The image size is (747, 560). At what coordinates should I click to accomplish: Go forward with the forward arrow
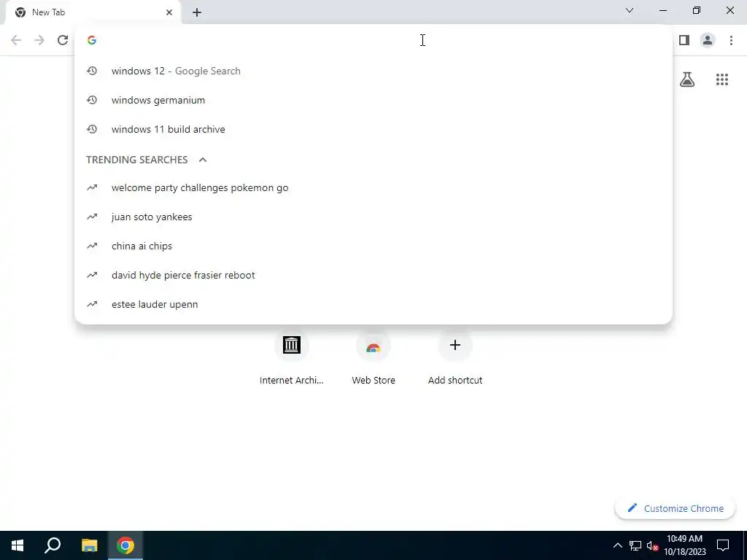pyautogui.click(x=39, y=40)
